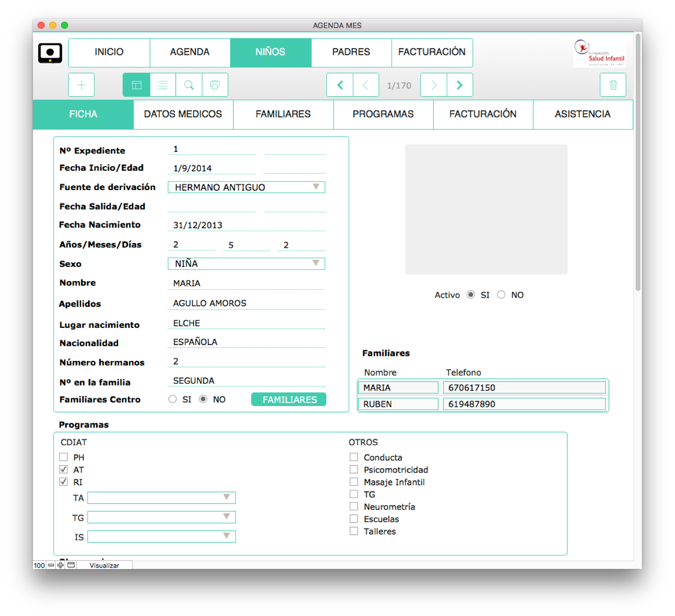Switch to list view icon
Screen dimensions: 675x616
163,85
